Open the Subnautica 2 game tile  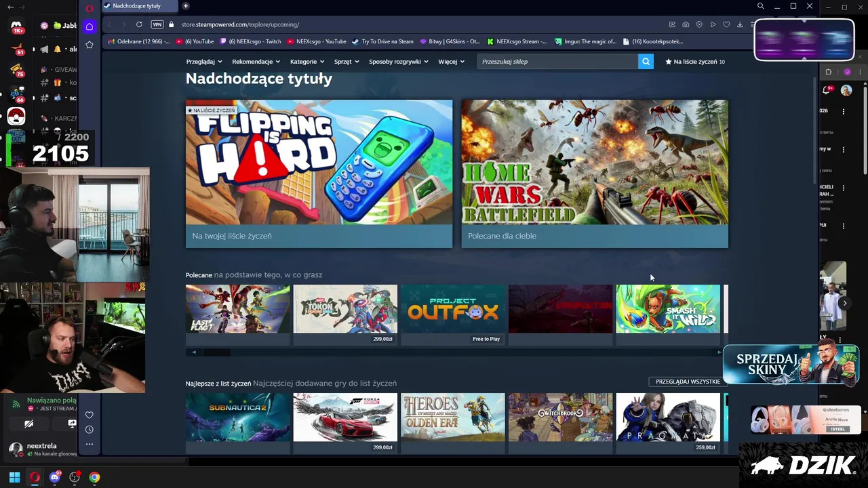(x=237, y=423)
